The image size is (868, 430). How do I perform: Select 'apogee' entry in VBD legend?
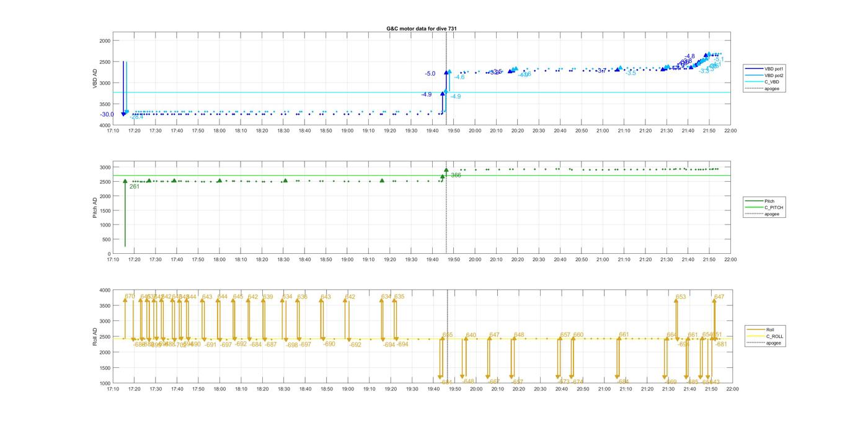762,89
